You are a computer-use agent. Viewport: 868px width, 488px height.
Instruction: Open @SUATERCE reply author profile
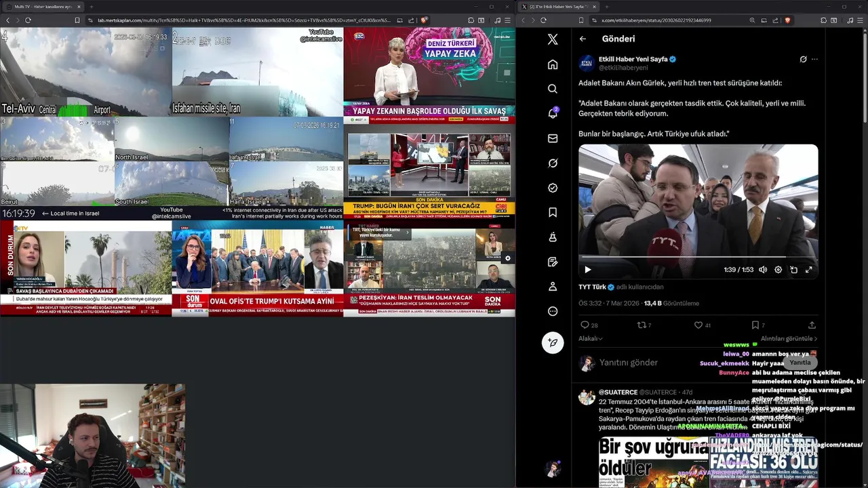(x=618, y=392)
